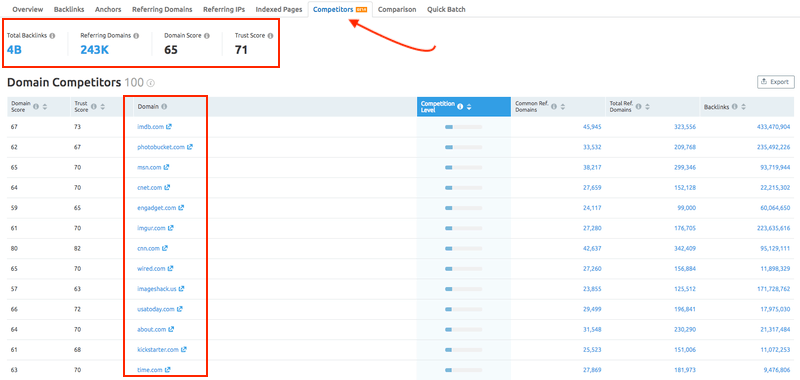Open the cnn.com domain link
The image size is (800, 380).
click(148, 248)
